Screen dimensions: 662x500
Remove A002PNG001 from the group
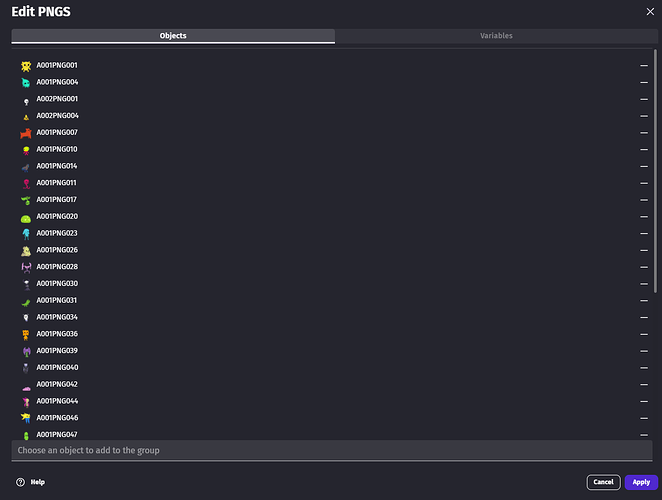pos(644,99)
